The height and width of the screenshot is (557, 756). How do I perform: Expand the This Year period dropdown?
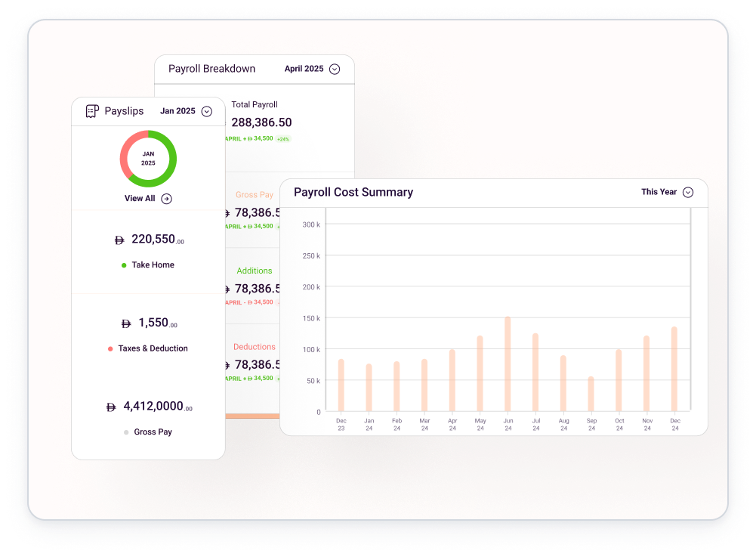tap(688, 192)
